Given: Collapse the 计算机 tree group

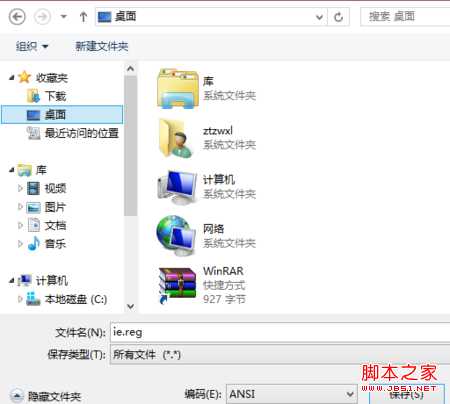Looking at the screenshot, I should click(12, 281).
